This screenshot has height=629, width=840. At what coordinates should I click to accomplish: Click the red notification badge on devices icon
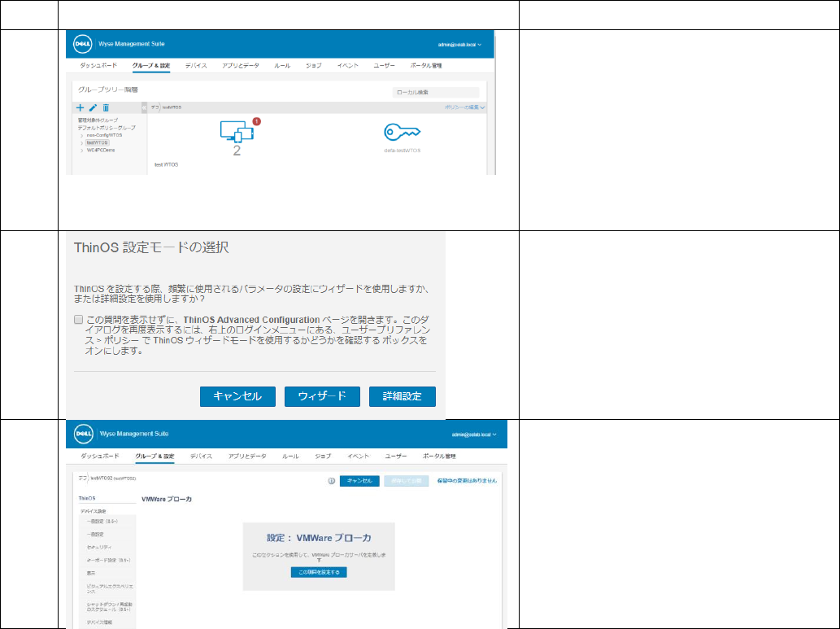[257, 122]
